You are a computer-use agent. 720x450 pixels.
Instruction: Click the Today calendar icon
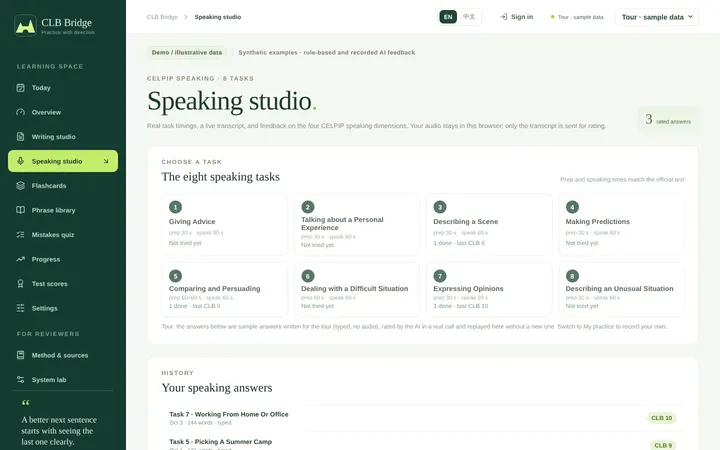[x=20, y=88]
